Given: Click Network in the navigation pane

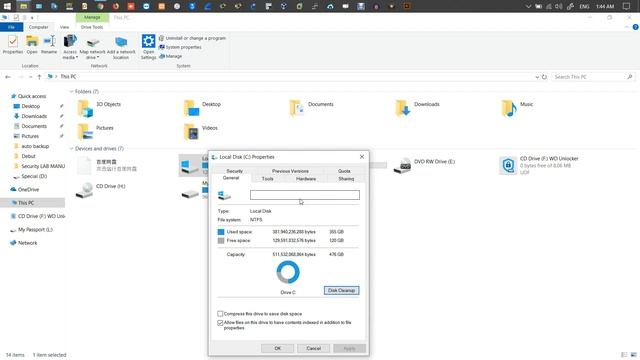Looking at the screenshot, I should 27,243.
